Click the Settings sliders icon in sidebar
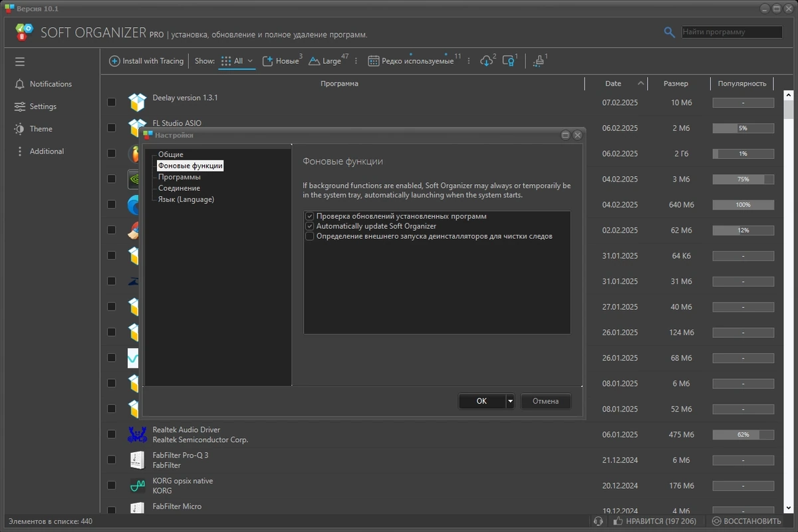Screen dimensions: 798x532 (x=19, y=106)
